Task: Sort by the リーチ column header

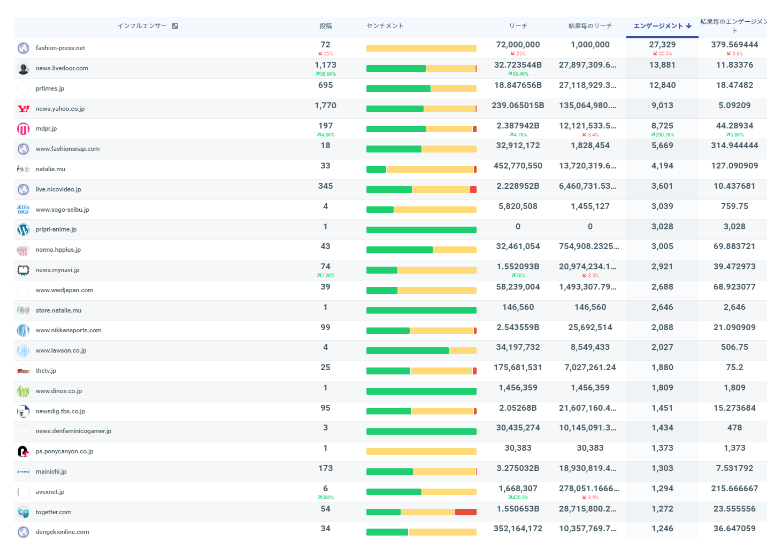Action: click(x=518, y=26)
